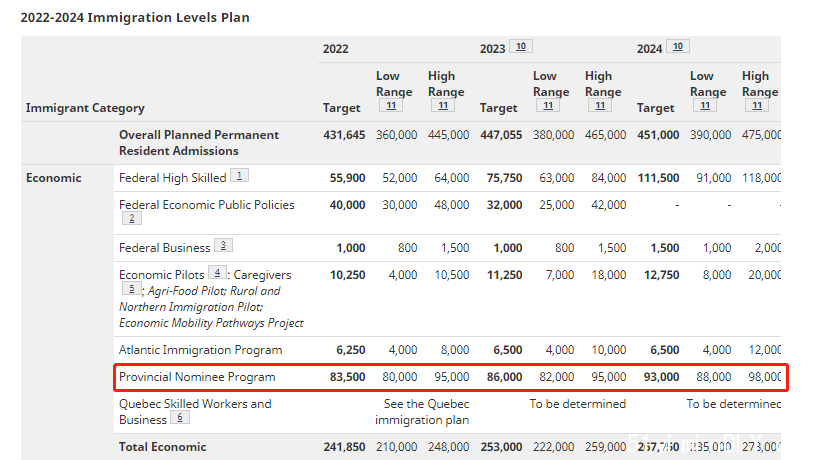Open footnote 11 under 2023 Low Range
819x460 pixels.
[x=548, y=105]
